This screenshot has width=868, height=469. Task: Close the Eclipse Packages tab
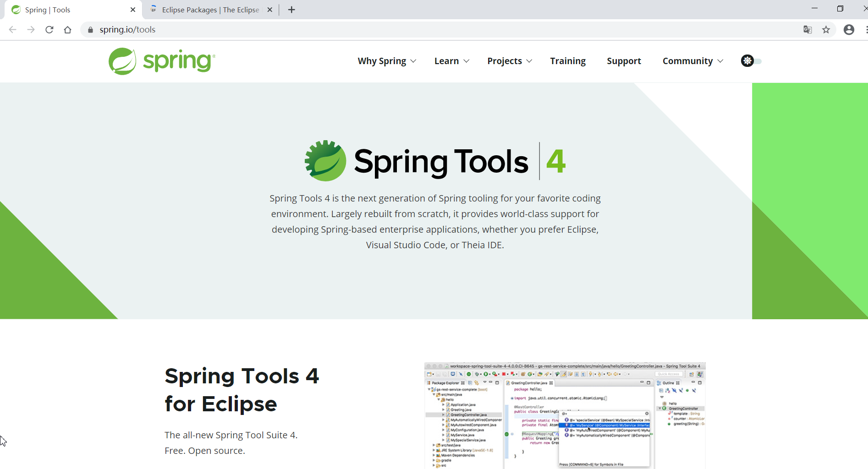[x=270, y=10]
